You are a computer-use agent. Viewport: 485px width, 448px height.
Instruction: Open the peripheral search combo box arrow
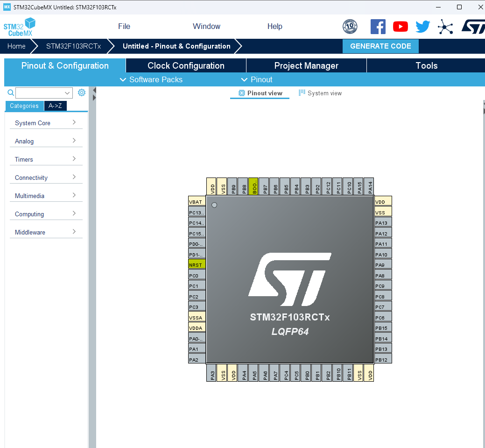pos(67,93)
